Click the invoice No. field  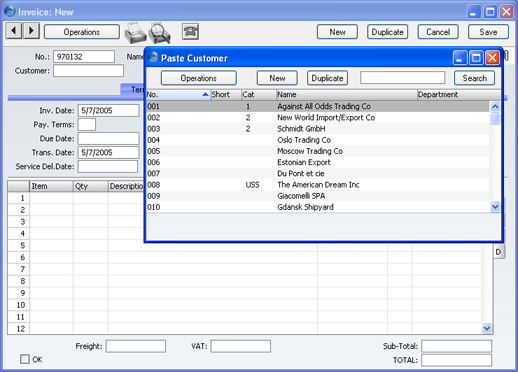pyautogui.click(x=84, y=57)
